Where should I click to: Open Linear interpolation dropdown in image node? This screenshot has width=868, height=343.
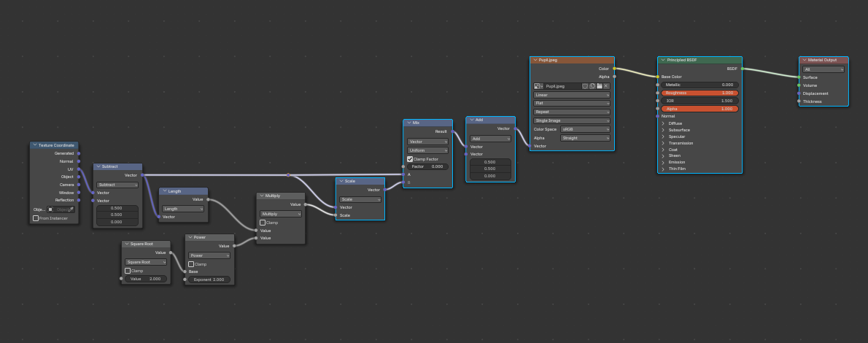click(572, 95)
